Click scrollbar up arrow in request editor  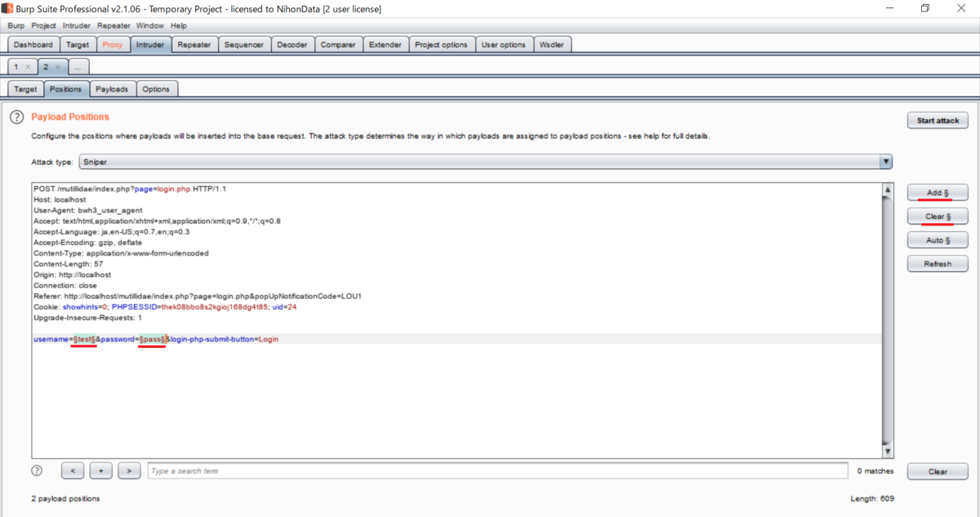click(888, 190)
